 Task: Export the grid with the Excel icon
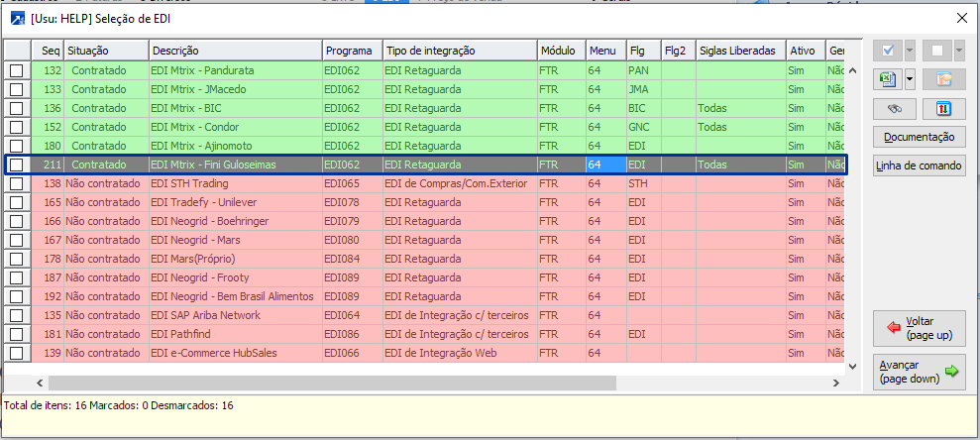888,79
